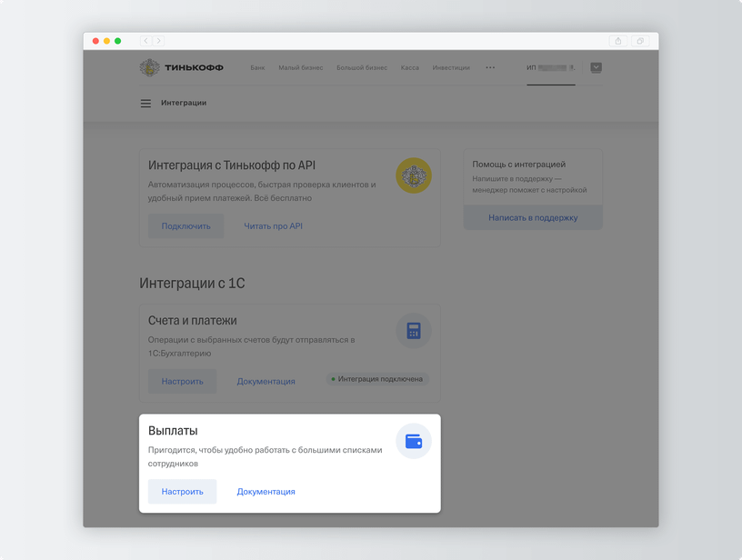742x560 pixels.
Task: Click Настроить in the Счета и платежи card
Action: (x=182, y=381)
